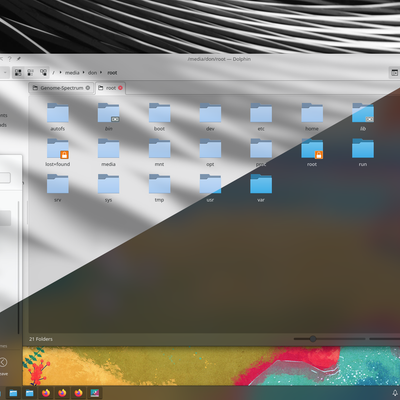Screen dimensions: 400x400
Task: Open the sys folder
Action: 108,188
